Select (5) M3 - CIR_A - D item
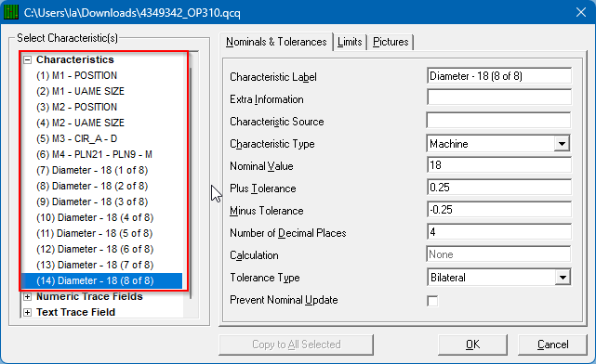 (x=77, y=139)
